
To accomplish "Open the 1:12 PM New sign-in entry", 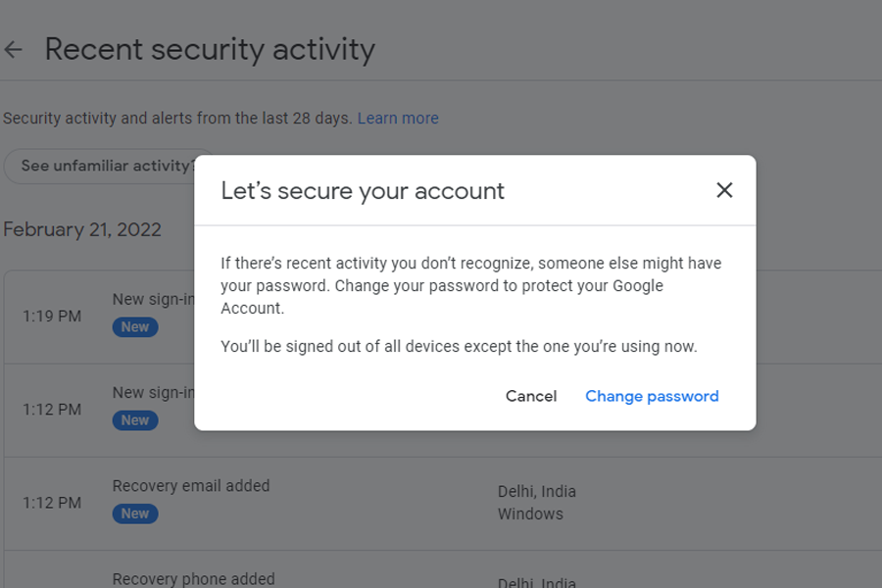I will (x=154, y=393).
